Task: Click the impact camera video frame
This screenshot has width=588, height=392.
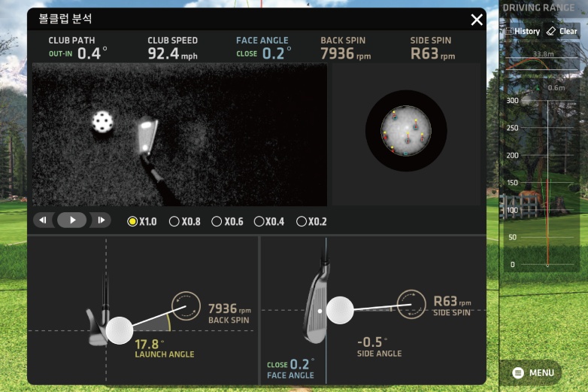Action: point(180,134)
